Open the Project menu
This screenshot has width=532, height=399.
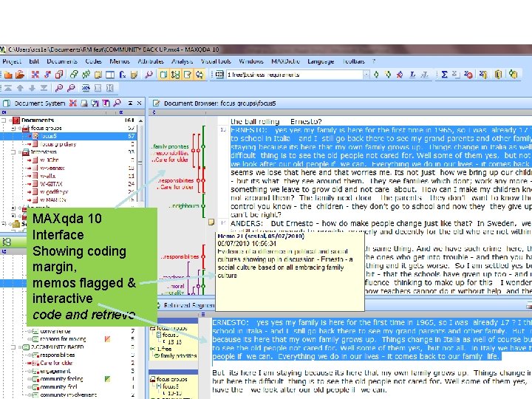point(12,61)
